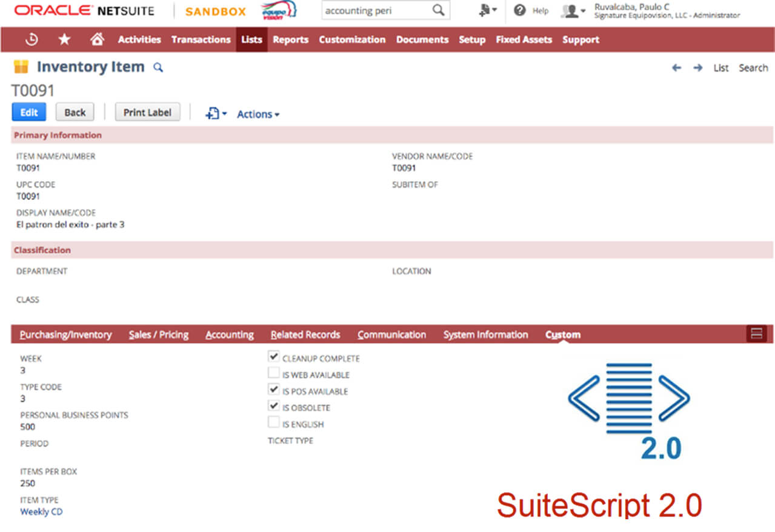775x532 pixels.
Task: Switch to the System Information subtab
Action: point(486,334)
